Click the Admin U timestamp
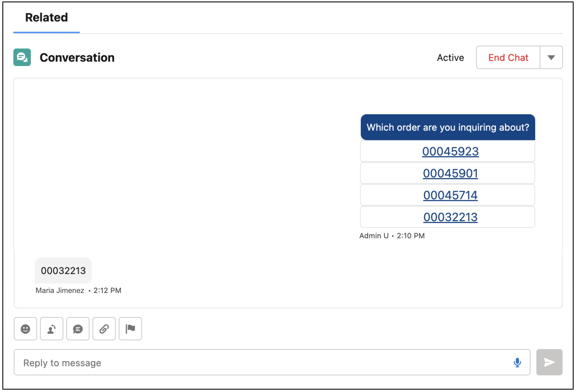 tap(392, 235)
